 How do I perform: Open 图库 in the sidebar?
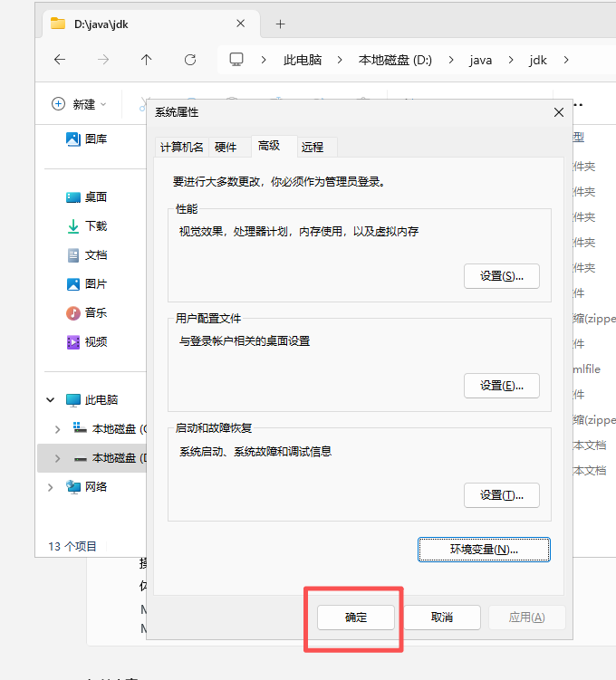[86, 139]
